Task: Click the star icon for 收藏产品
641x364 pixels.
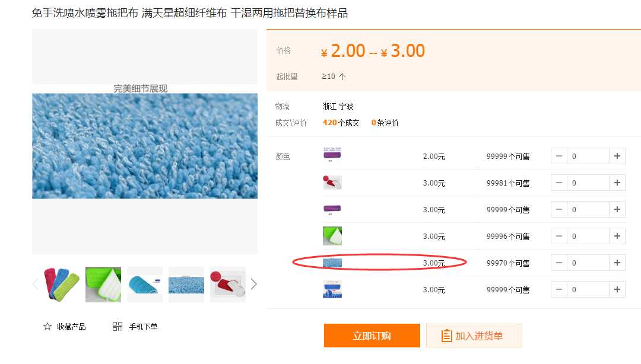Action: pyautogui.click(x=47, y=327)
